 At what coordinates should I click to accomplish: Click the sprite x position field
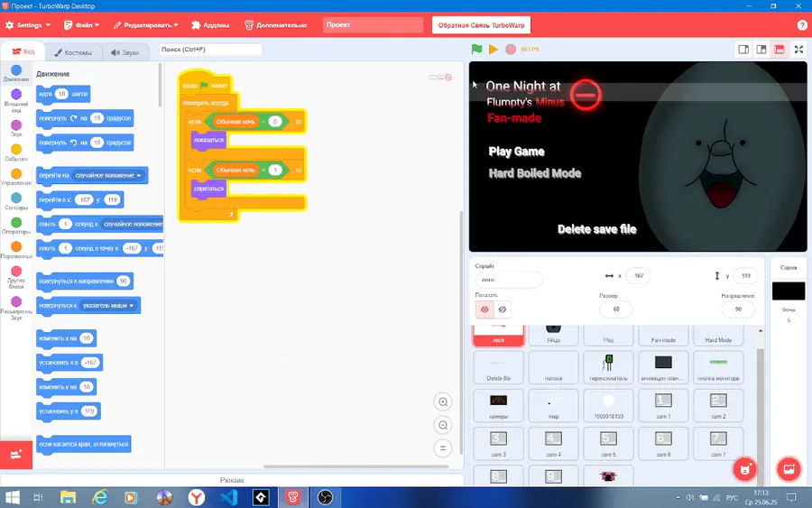click(x=638, y=276)
